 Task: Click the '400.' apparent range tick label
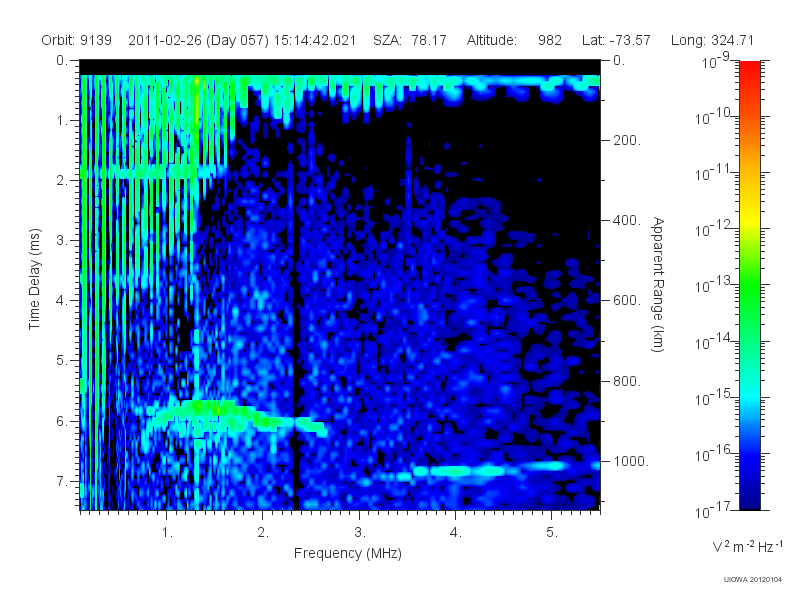pyautogui.click(x=627, y=220)
